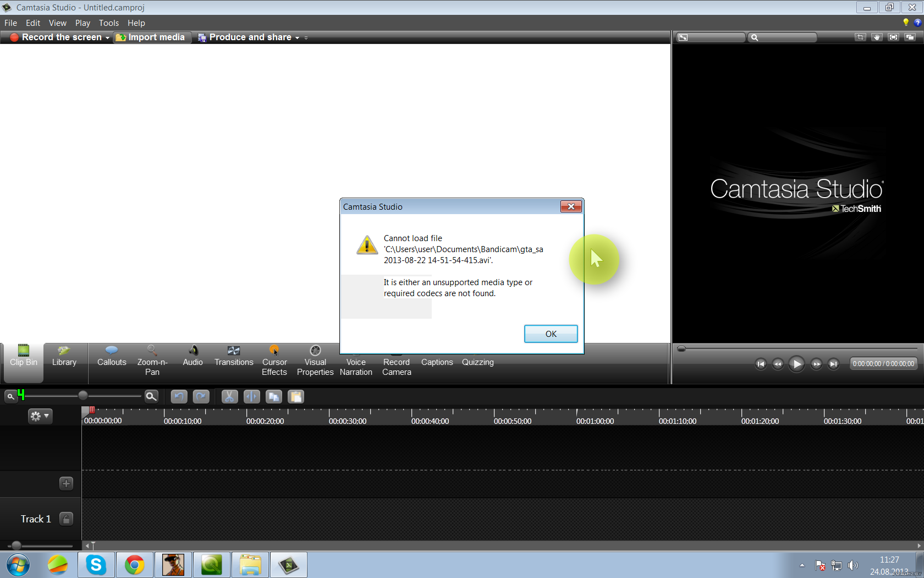This screenshot has height=578, width=924.
Task: Open the File menu
Action: tap(10, 23)
